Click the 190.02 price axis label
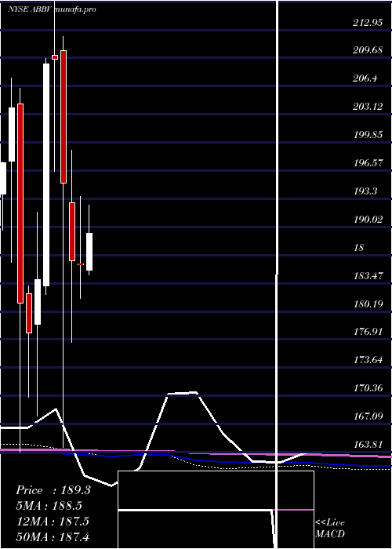The height and width of the screenshot is (549, 392). pyautogui.click(x=368, y=220)
